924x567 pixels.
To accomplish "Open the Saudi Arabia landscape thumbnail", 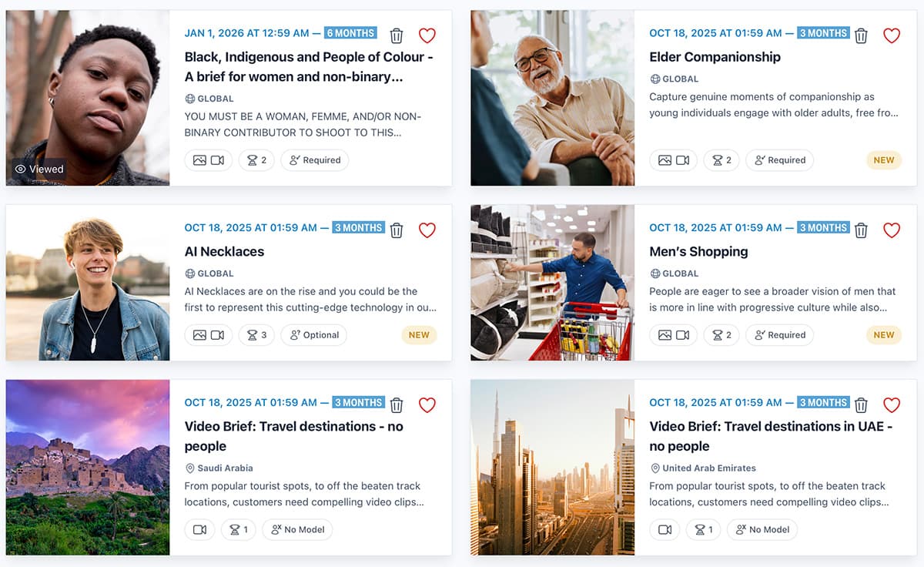I will point(88,467).
